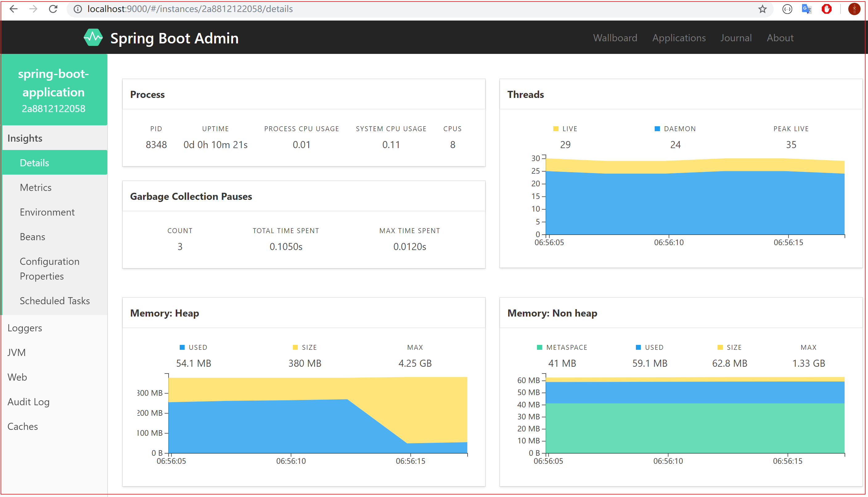Click the PID value 8348

click(x=156, y=145)
